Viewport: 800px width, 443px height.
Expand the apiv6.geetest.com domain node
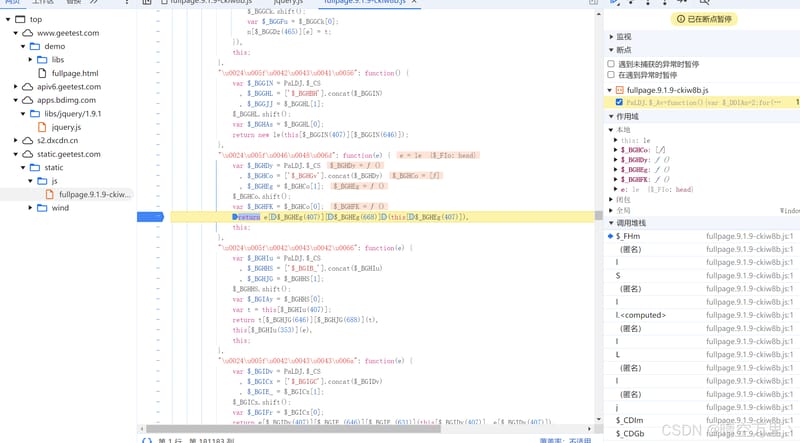click(x=15, y=87)
